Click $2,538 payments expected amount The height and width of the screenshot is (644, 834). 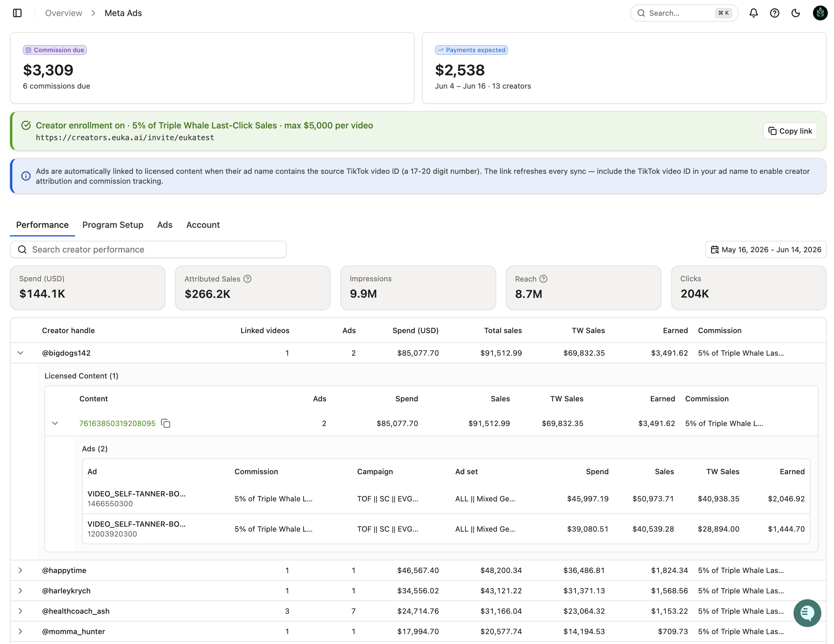(460, 70)
